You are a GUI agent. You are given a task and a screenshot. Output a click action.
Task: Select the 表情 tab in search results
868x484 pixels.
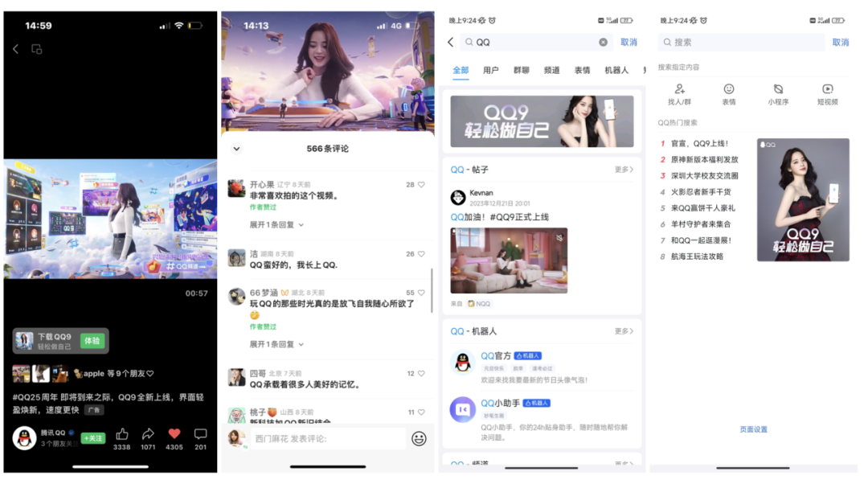tap(582, 70)
